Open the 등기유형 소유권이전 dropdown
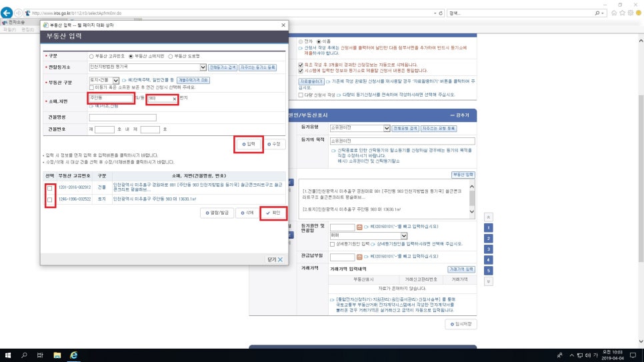Image resolution: width=644 pixels, height=362 pixels. pyautogui.click(x=387, y=129)
